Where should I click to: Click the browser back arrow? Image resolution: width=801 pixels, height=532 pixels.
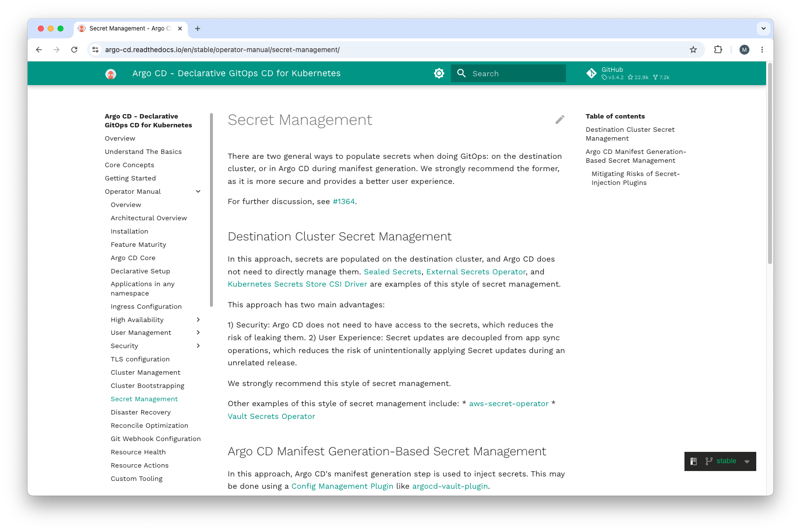(x=39, y=50)
